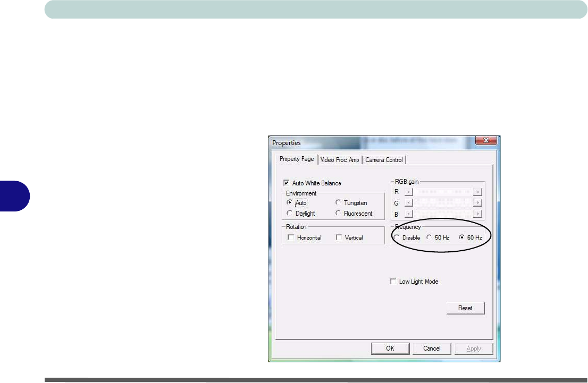Toggle the Auto White Balance checkbox
The image size is (588, 383).
click(287, 183)
